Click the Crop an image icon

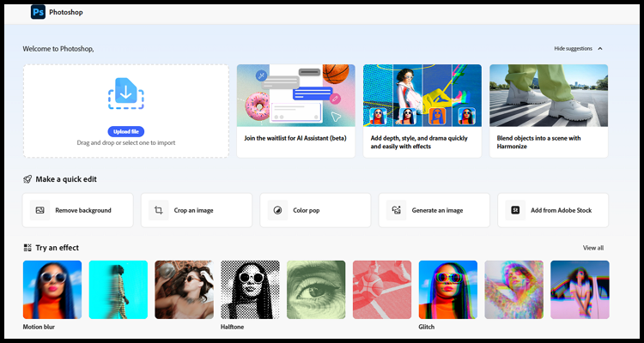click(x=157, y=210)
